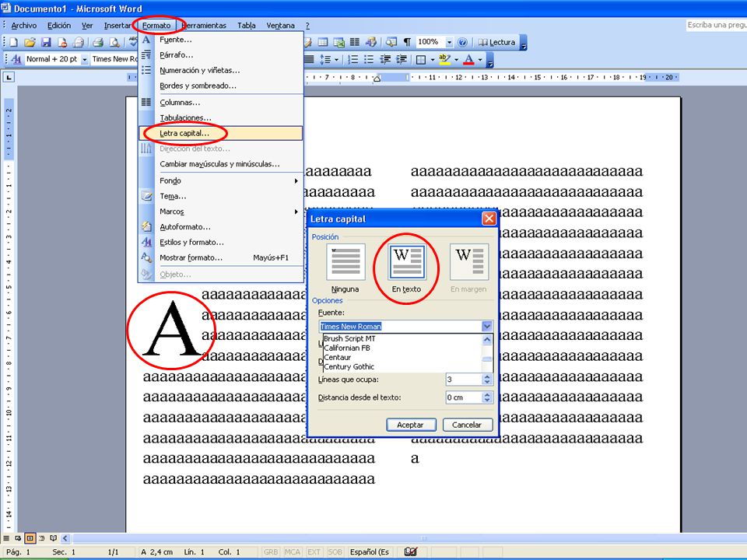Click the Increase Indent icon

(402, 60)
